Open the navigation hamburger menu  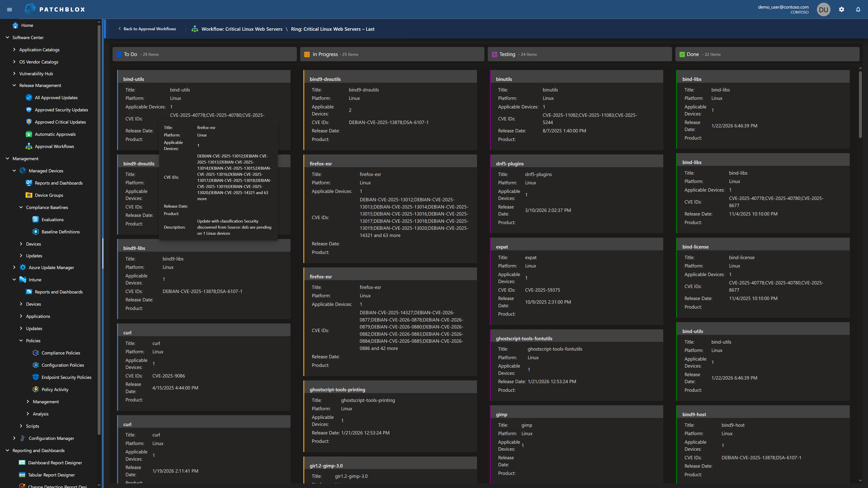tap(9, 9)
